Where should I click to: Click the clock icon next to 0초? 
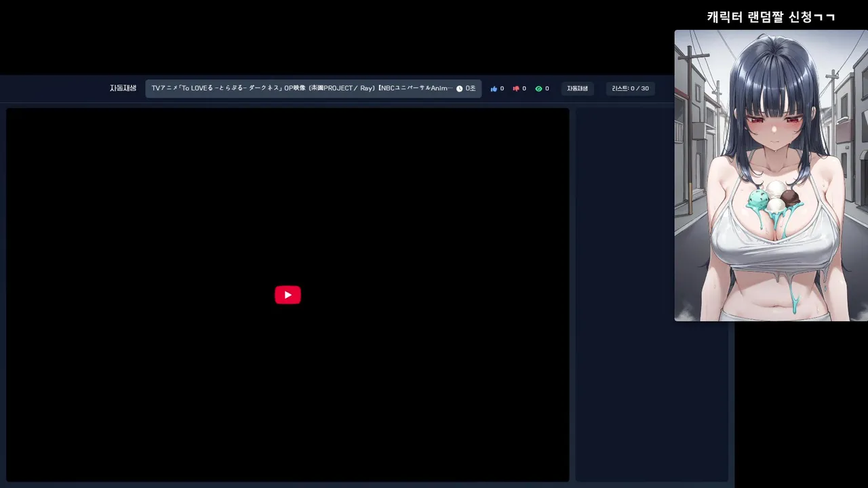(x=459, y=89)
